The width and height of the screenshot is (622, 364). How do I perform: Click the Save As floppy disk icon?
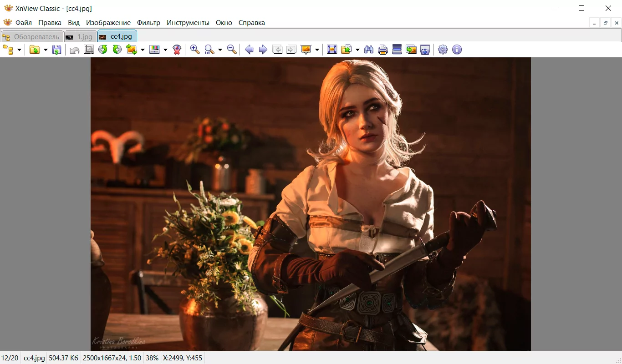pos(56,50)
